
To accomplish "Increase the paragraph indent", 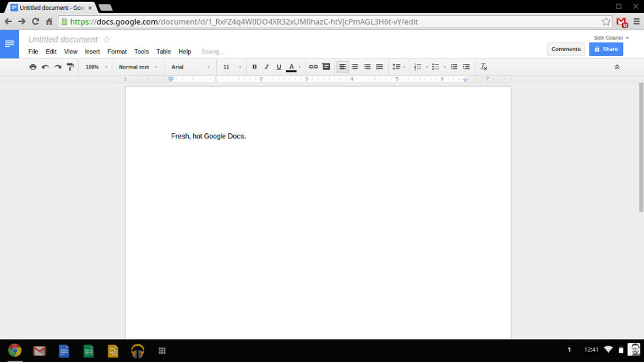I will pos(466,67).
